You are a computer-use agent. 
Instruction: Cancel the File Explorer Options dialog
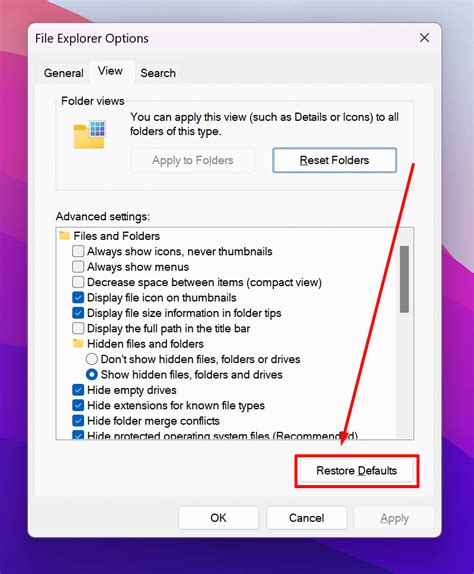tap(307, 518)
